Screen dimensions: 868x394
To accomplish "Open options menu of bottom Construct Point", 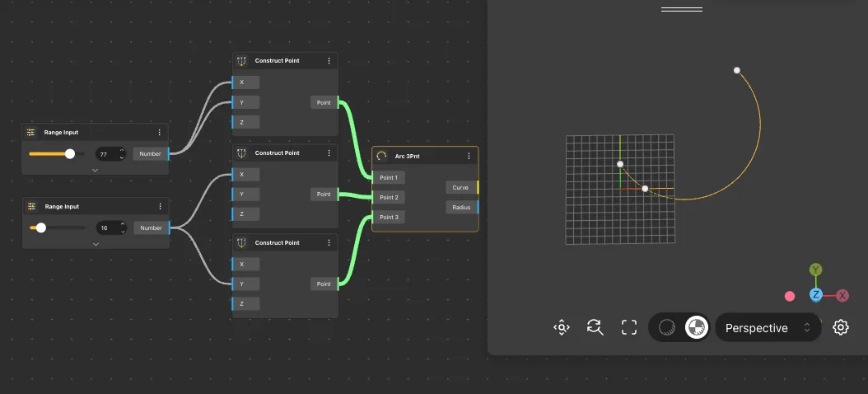I will click(329, 243).
